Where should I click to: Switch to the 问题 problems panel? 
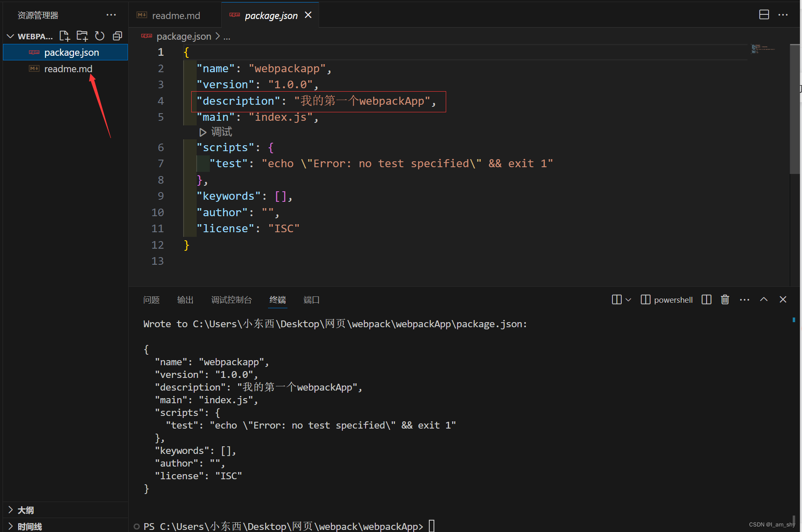pyautogui.click(x=151, y=300)
